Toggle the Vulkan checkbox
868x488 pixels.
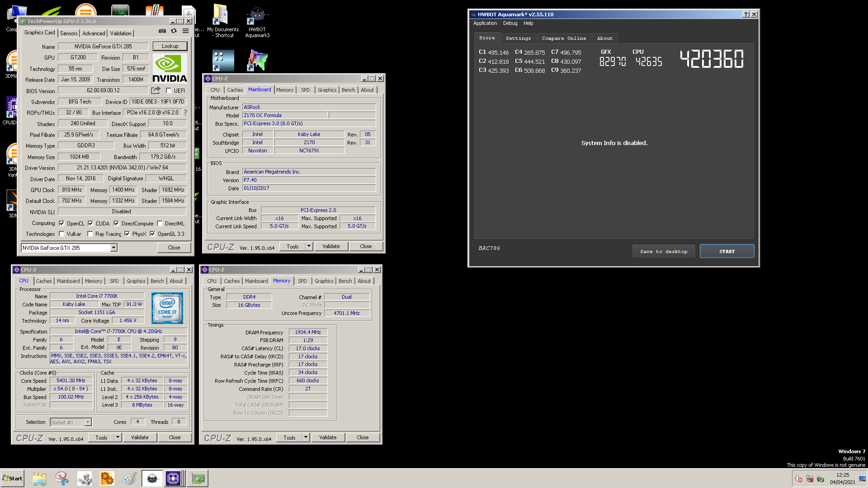click(61, 234)
